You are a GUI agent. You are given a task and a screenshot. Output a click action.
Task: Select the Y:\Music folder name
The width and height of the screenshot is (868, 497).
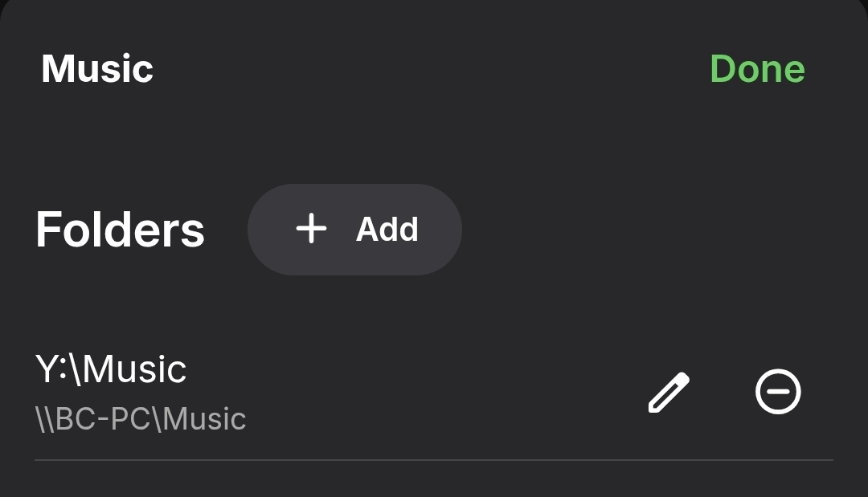click(111, 369)
